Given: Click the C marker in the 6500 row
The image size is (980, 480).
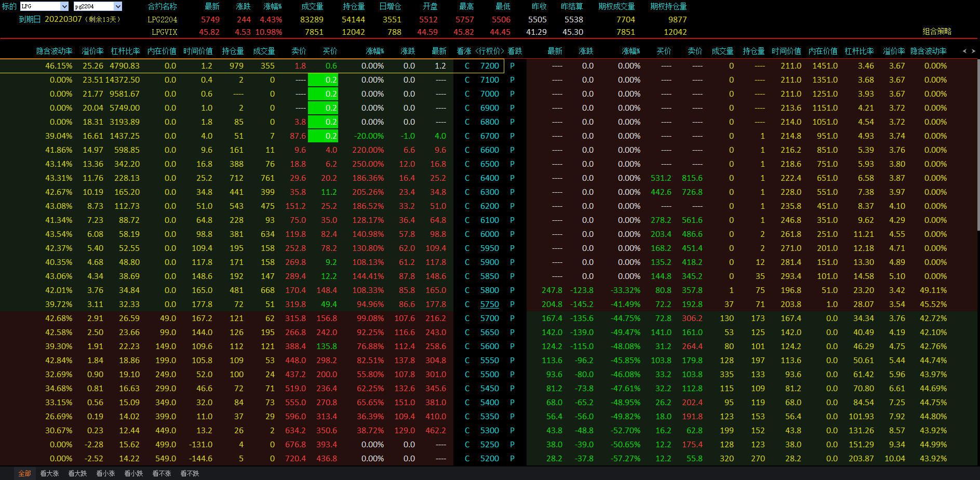Looking at the screenshot, I should [467, 164].
